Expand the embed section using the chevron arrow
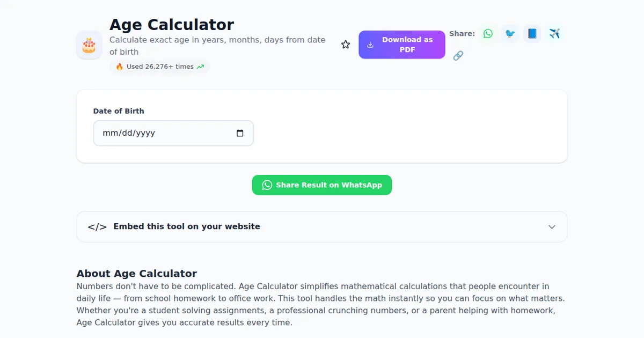This screenshot has width=644, height=338. [552, 227]
